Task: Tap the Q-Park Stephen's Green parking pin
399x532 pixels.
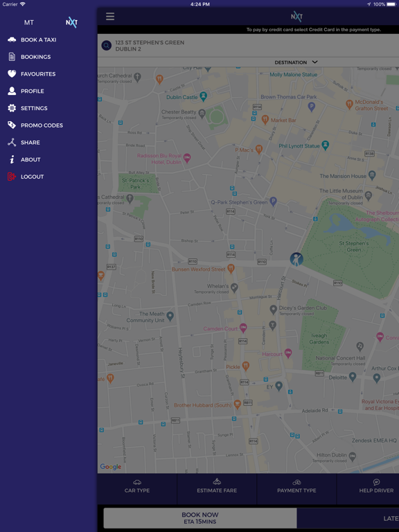Action: pos(273,202)
